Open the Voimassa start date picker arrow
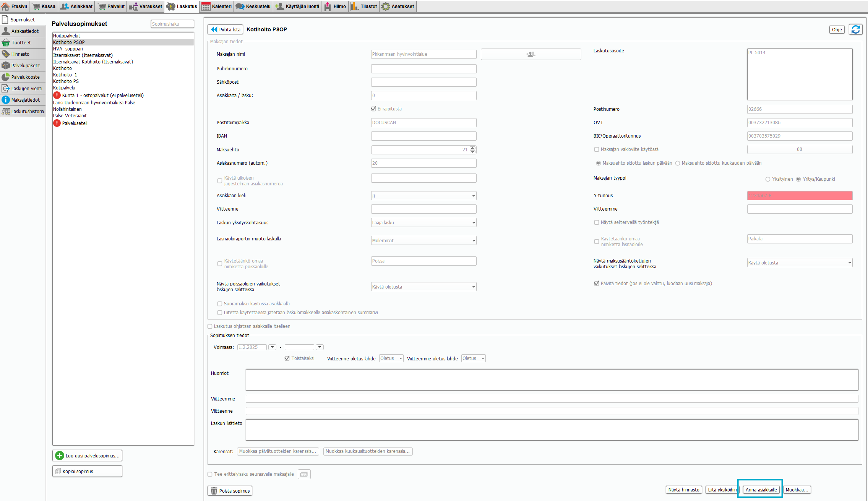 272,347
